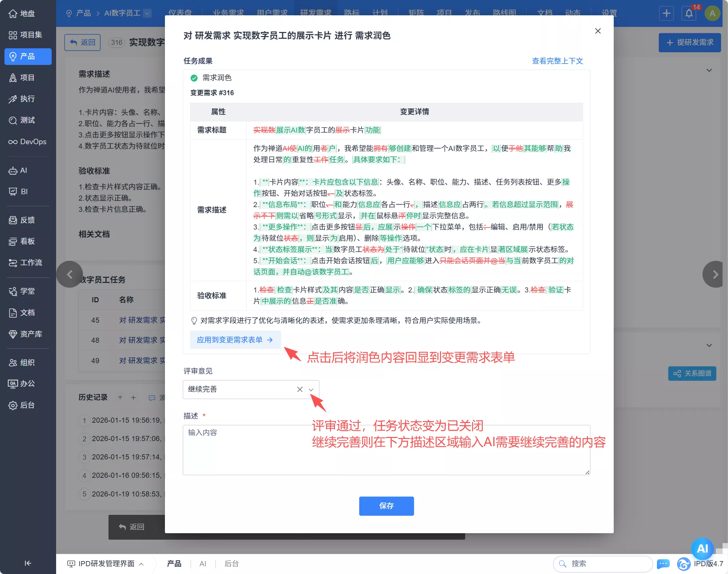Switch to the 用户需求 tab

tap(272, 13)
